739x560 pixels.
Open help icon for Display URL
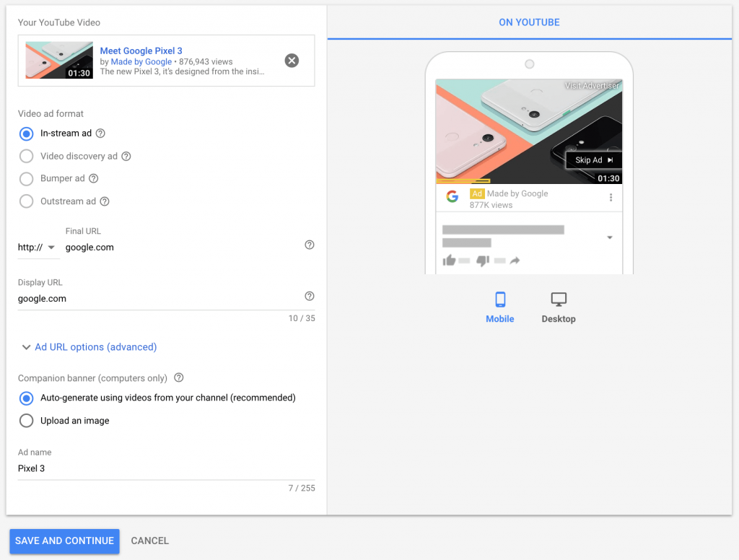coord(309,296)
